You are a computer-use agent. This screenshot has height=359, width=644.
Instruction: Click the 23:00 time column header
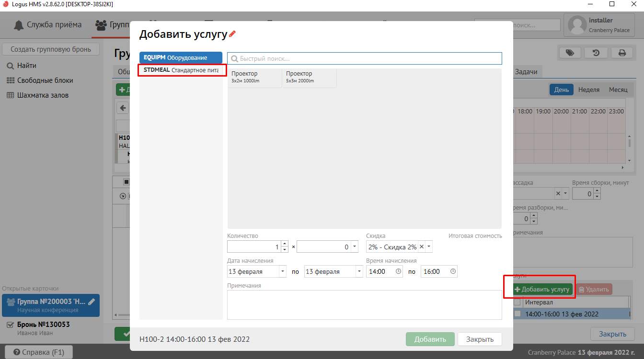(616, 111)
